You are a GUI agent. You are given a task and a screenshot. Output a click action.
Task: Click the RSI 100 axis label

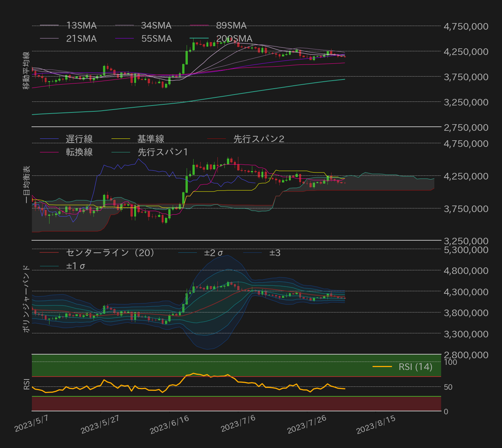450,362
